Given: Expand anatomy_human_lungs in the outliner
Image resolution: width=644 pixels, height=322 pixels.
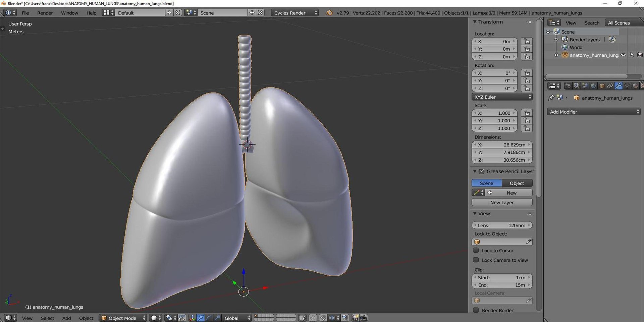Looking at the screenshot, I should 556,55.
